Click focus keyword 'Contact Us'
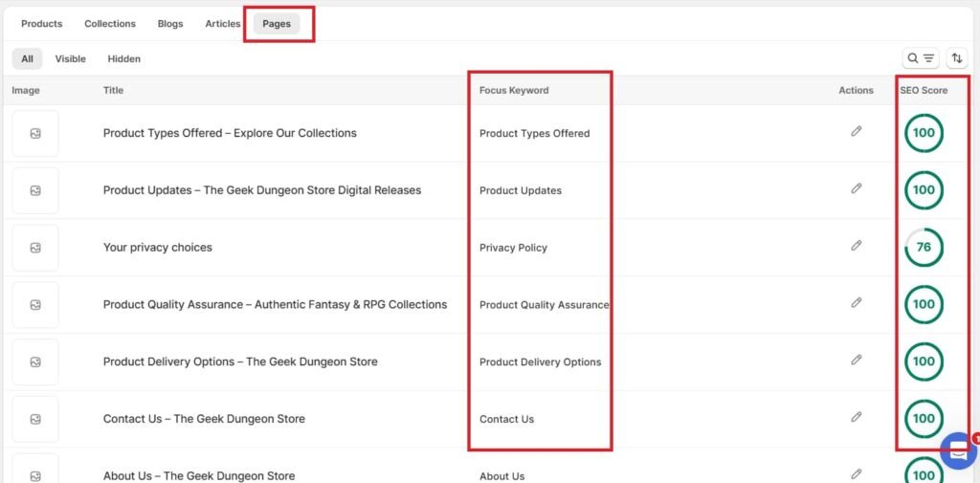The image size is (980, 483). (506, 419)
